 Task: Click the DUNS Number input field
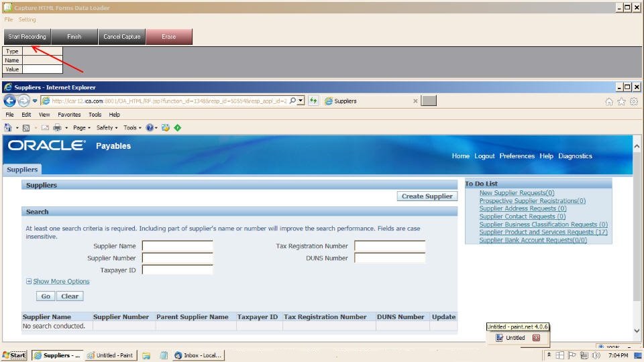[390, 257]
